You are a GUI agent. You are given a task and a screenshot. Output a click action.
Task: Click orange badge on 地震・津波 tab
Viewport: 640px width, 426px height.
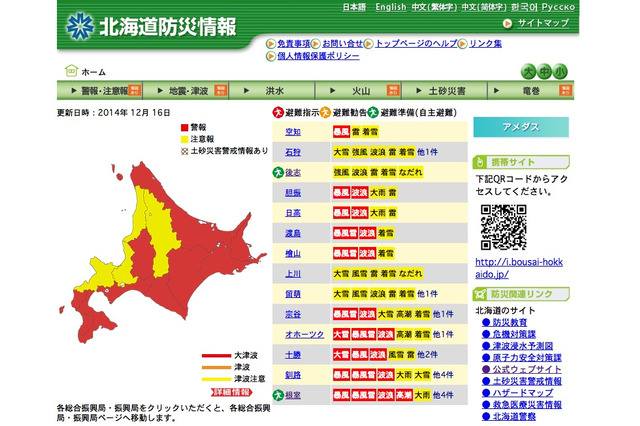pyautogui.click(x=220, y=90)
